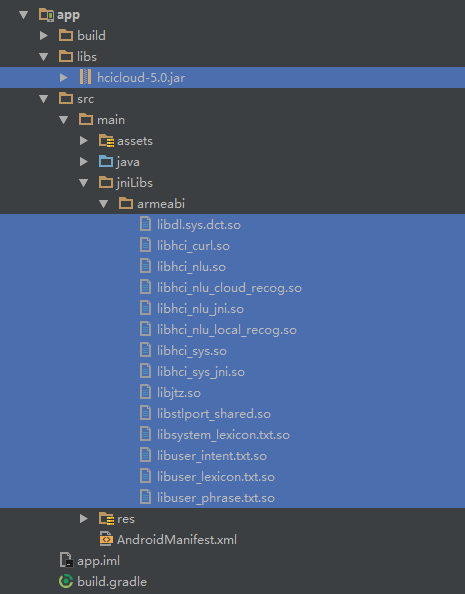
Task: Collapse the main folder arrow
Action: pos(64,120)
